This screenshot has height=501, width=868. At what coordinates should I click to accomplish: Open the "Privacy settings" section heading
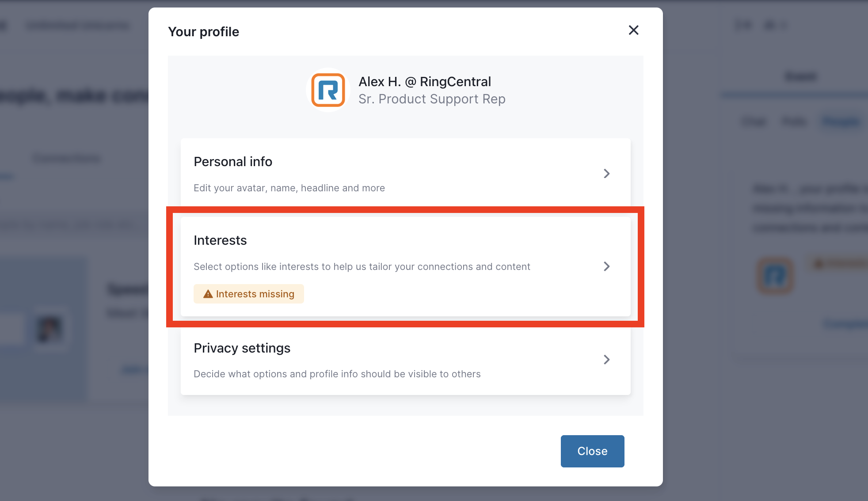[x=242, y=348]
